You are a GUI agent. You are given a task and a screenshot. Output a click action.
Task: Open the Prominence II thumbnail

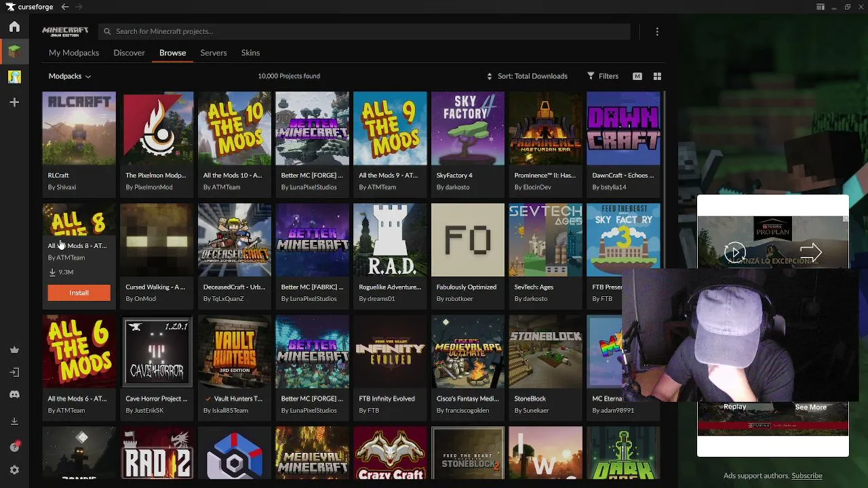(x=545, y=129)
